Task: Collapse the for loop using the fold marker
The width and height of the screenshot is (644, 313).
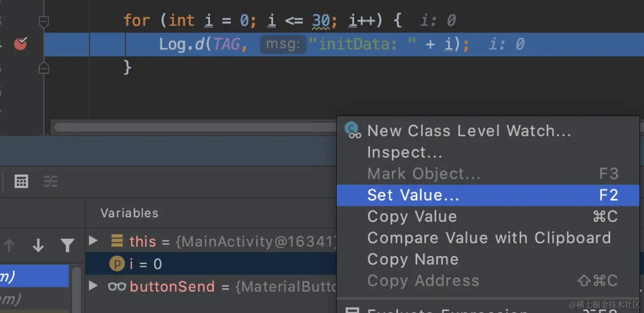Action: click(44, 21)
